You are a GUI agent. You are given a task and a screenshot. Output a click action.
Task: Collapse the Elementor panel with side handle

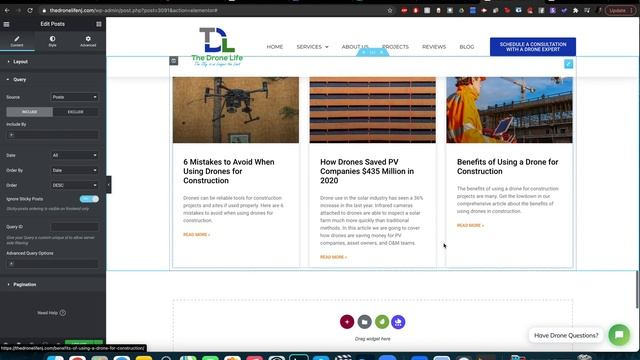coord(109,185)
